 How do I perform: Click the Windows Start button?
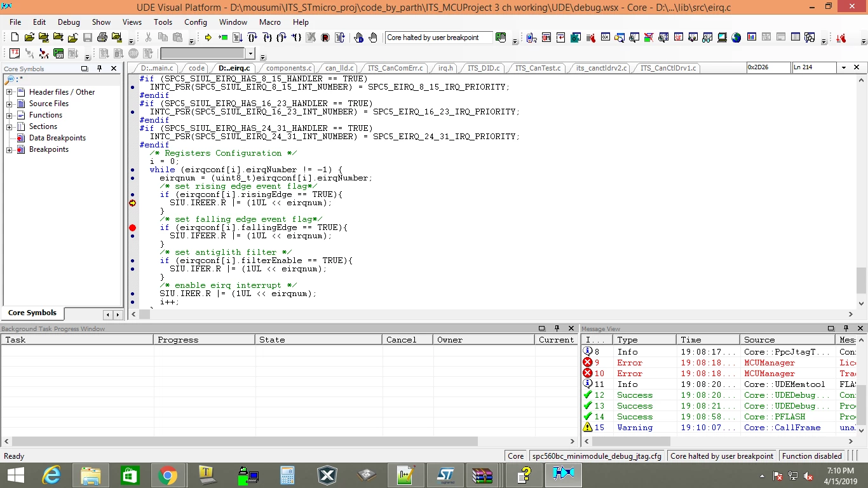[x=15, y=475]
